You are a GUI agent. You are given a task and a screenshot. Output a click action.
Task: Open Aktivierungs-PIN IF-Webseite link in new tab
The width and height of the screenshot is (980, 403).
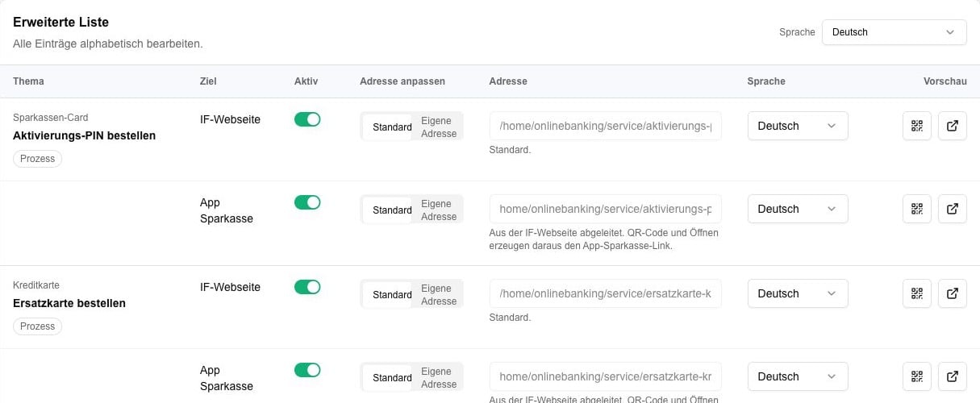tap(953, 126)
